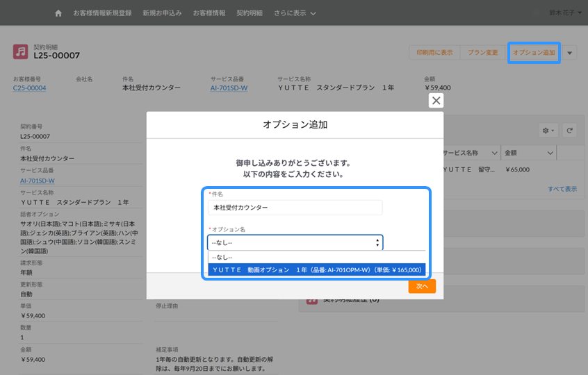Click the プラン変更 button
This screenshot has width=588, height=375.
point(482,53)
